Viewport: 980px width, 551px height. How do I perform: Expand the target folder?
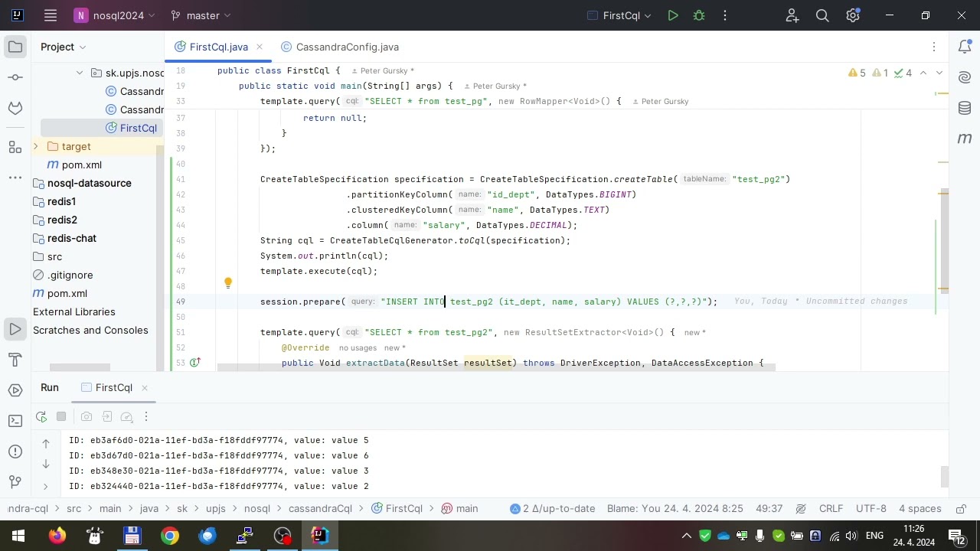tap(36, 146)
